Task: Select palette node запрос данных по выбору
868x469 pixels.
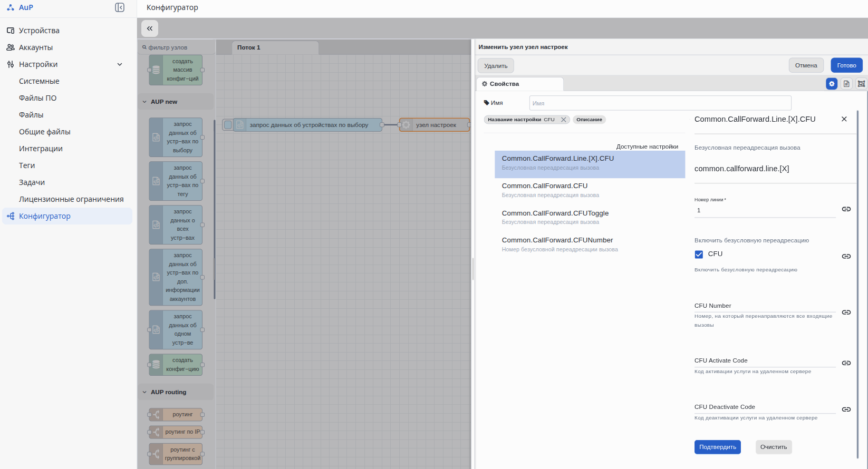Action: click(176, 137)
